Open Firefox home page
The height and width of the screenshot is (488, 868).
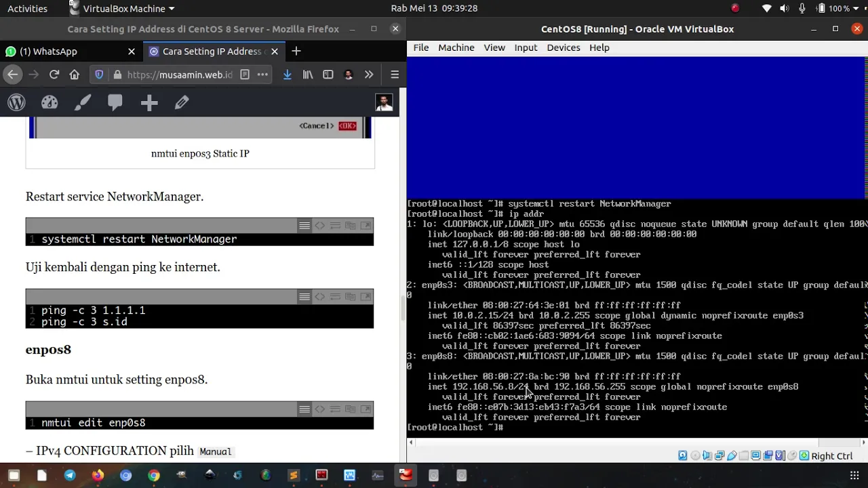[x=75, y=75]
